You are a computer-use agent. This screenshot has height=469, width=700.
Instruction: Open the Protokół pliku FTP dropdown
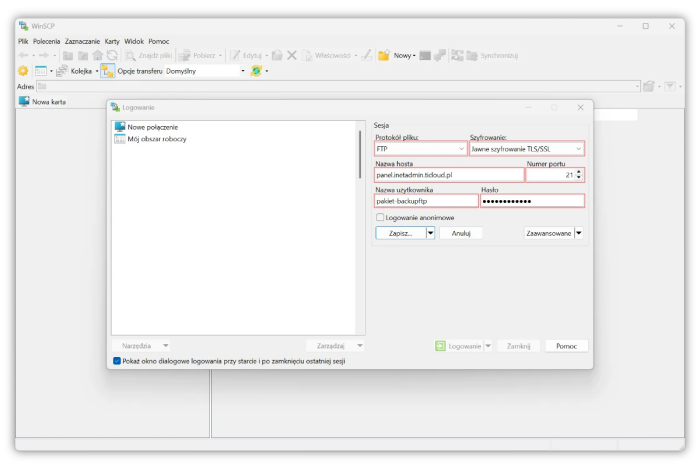pos(421,149)
